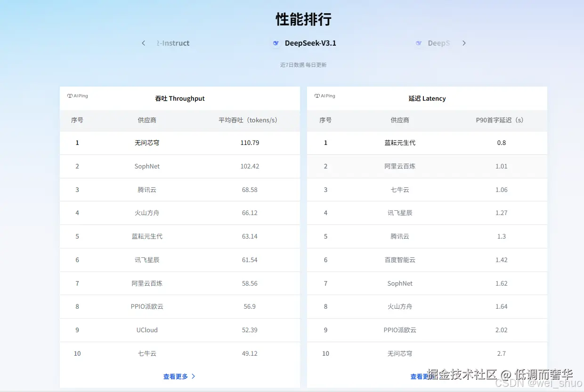The image size is (584, 392).
Task: Open 查看更多 link below the Latency ranking
Action: (423, 376)
